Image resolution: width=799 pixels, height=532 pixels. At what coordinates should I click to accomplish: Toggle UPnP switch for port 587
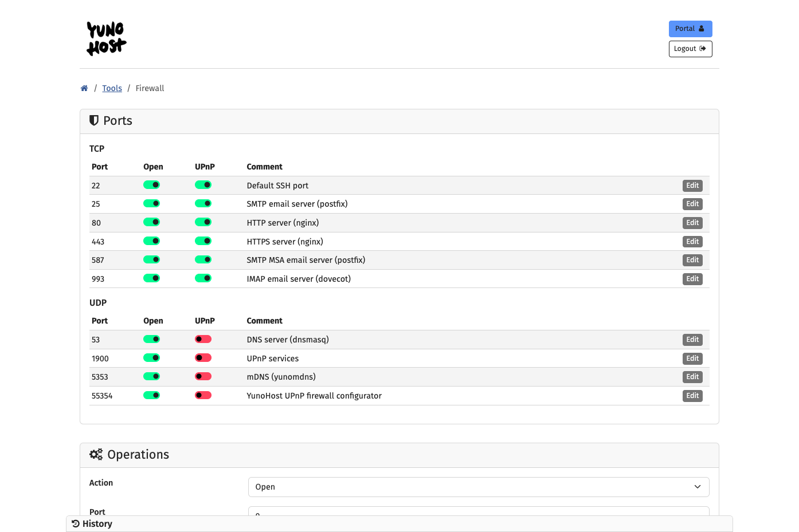[x=203, y=259]
